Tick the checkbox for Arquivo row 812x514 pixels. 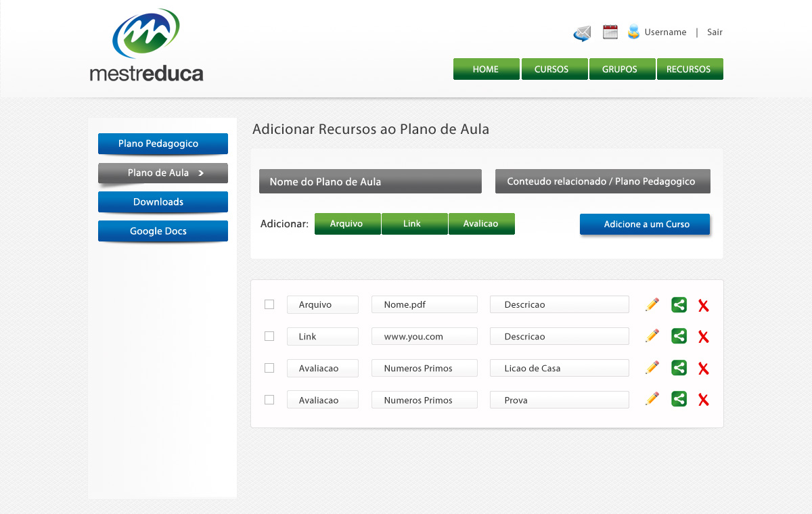tap(269, 304)
